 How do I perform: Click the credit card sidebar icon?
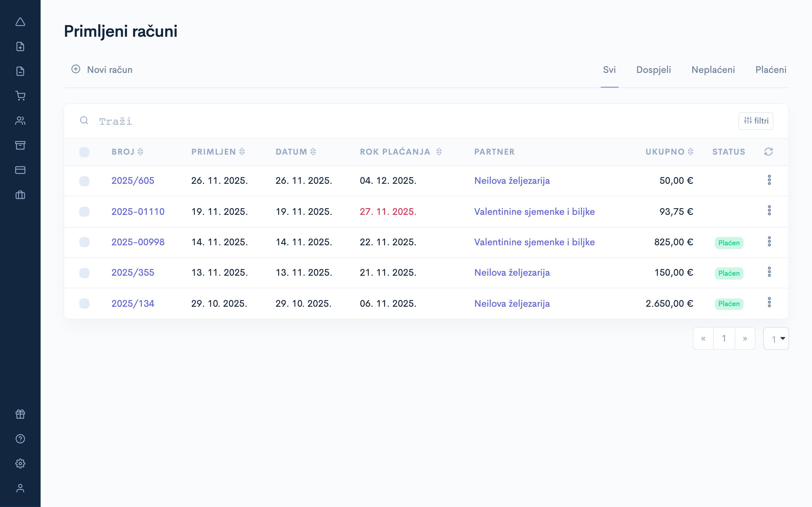(20, 170)
